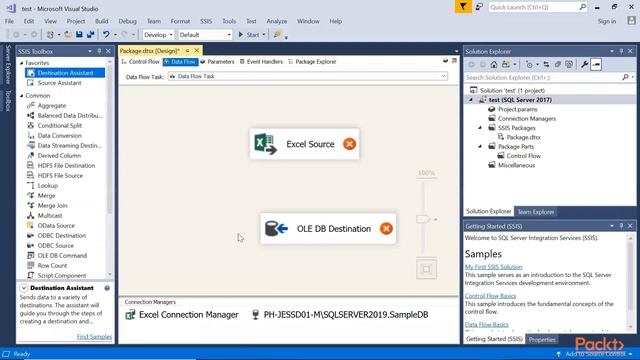The height and width of the screenshot is (360, 640).
Task: Switch to the Parameters tab
Action: pos(217,62)
